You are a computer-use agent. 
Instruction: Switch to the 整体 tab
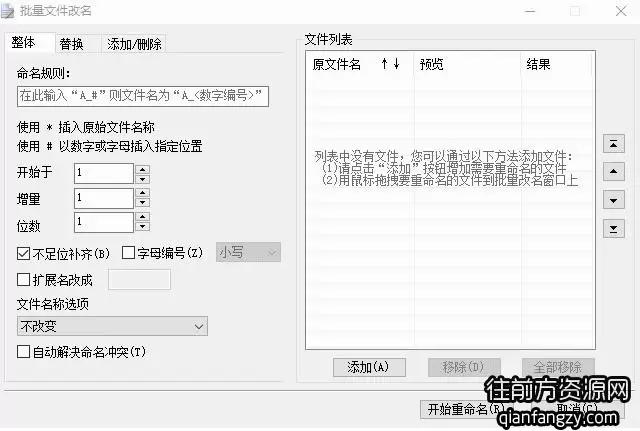pos(30,42)
